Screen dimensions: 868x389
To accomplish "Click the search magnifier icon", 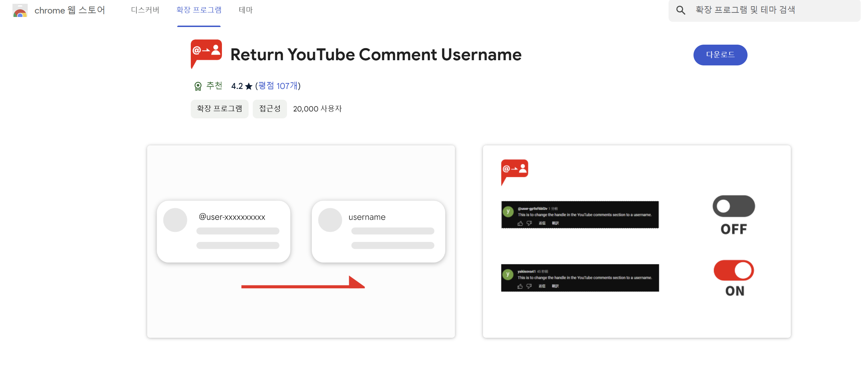I will (x=681, y=10).
